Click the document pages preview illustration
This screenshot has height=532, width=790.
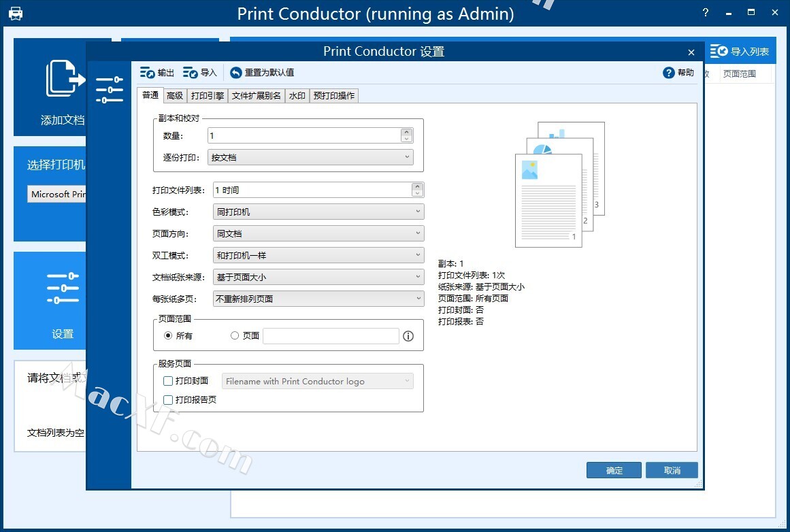[560, 184]
